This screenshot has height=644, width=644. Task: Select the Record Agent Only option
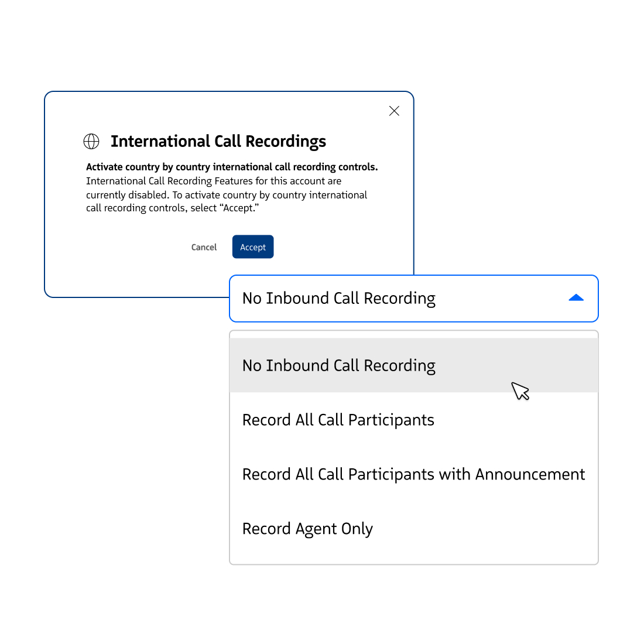pyautogui.click(x=413, y=528)
